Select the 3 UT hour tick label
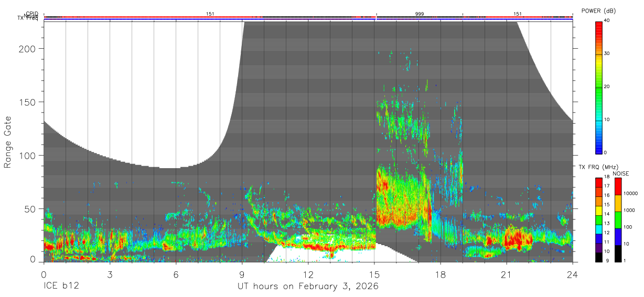Viewport: 644px width, 297px height. click(110, 274)
